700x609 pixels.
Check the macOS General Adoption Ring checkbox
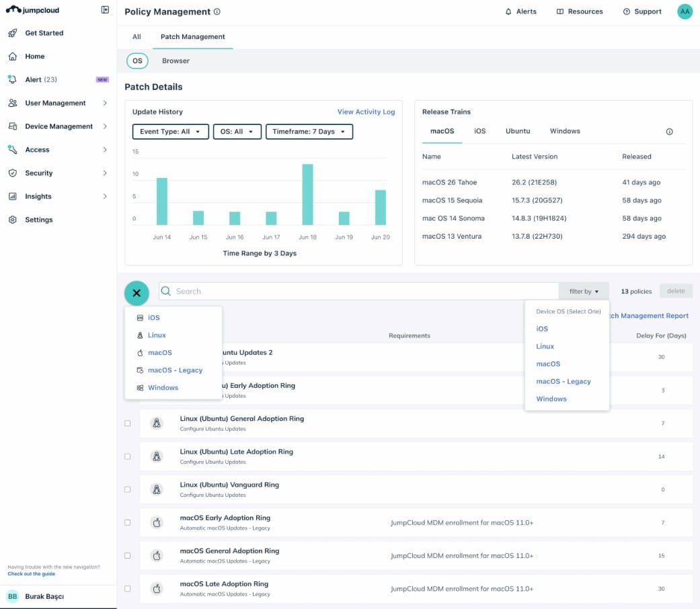(x=128, y=555)
